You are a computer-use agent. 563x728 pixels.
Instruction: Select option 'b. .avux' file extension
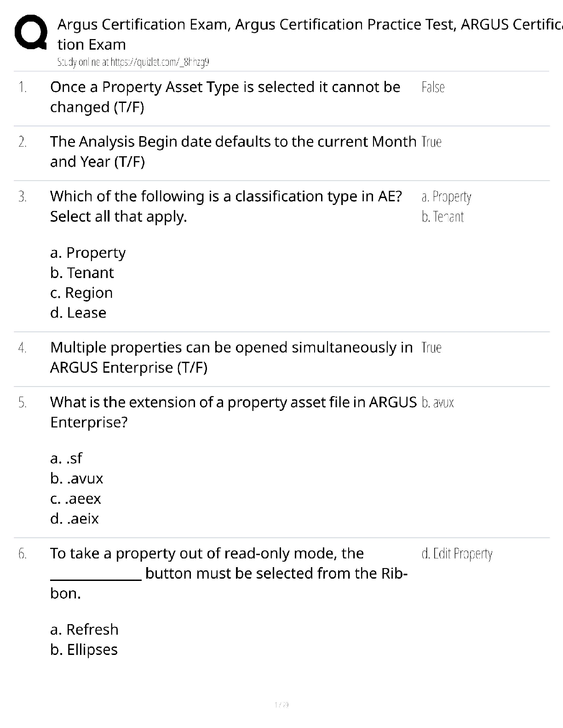[77, 478]
